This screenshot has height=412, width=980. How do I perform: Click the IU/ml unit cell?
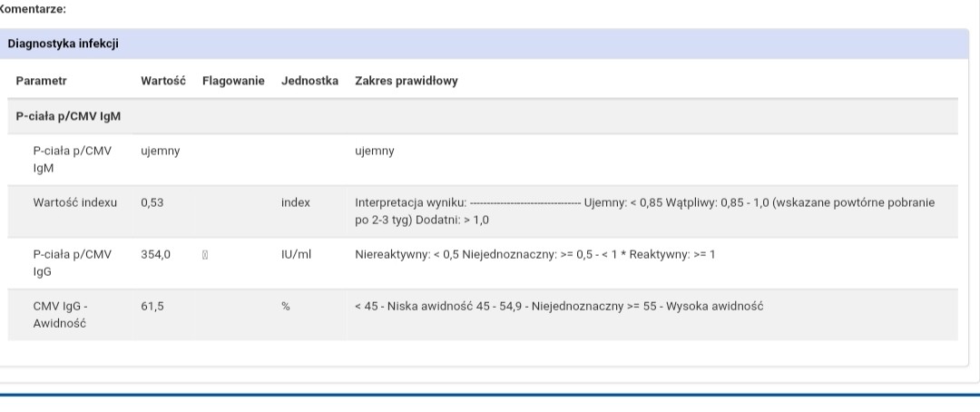[296, 254]
